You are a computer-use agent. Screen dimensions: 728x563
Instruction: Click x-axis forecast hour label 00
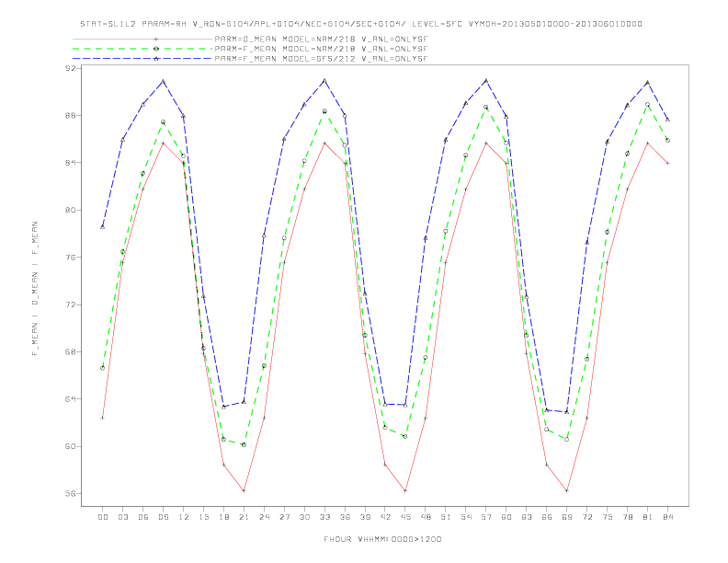pos(103,517)
